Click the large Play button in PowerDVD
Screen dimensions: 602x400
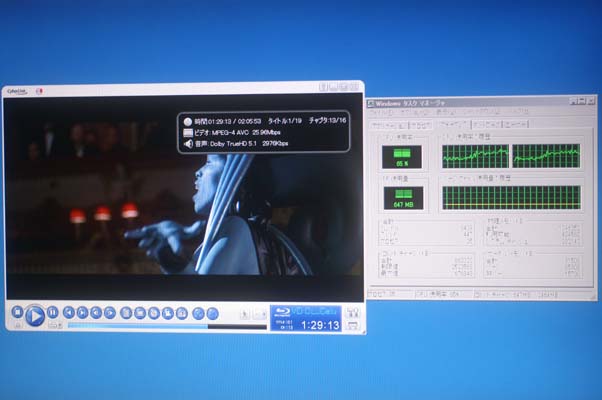[x=35, y=316]
